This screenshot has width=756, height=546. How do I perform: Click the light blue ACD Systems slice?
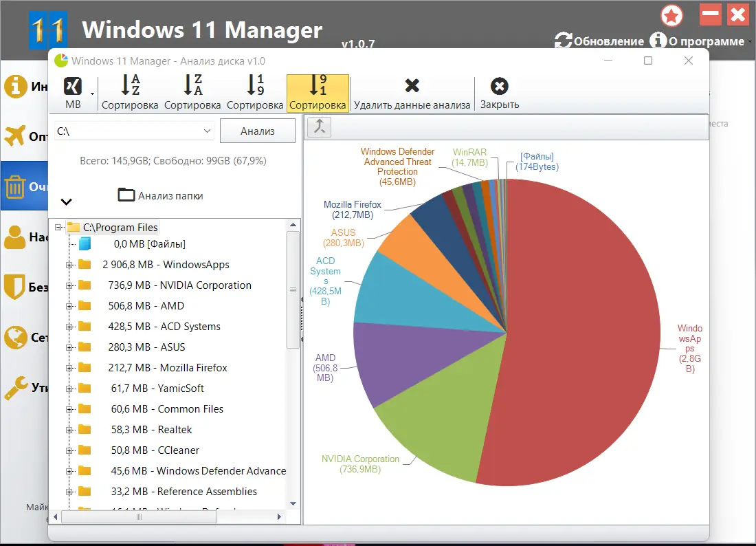click(x=410, y=301)
